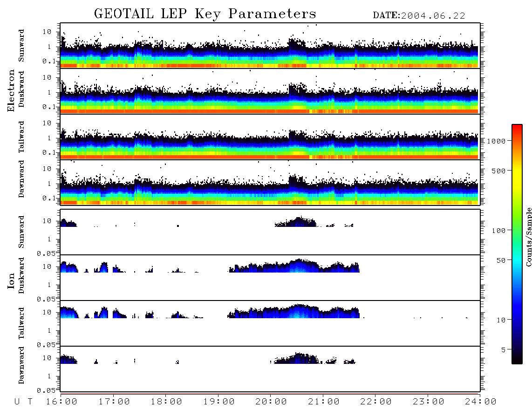Click the Ion Tailward spectrogram panel
The image size is (532, 410).
point(270,323)
